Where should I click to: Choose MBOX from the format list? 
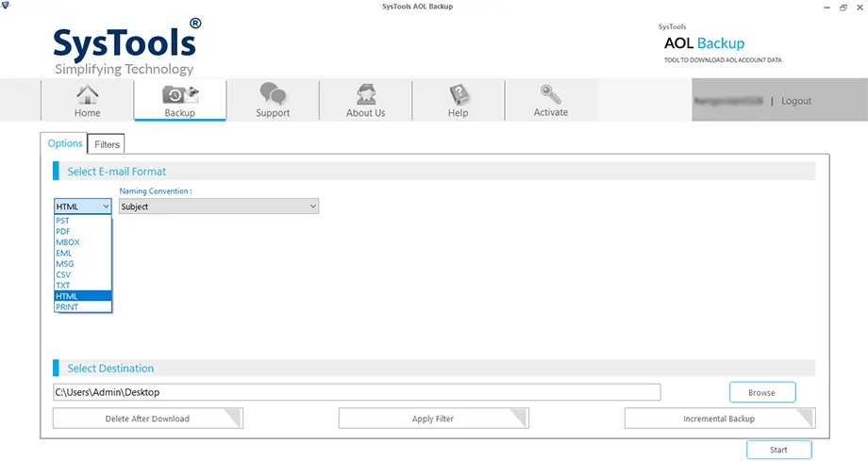[x=83, y=242]
